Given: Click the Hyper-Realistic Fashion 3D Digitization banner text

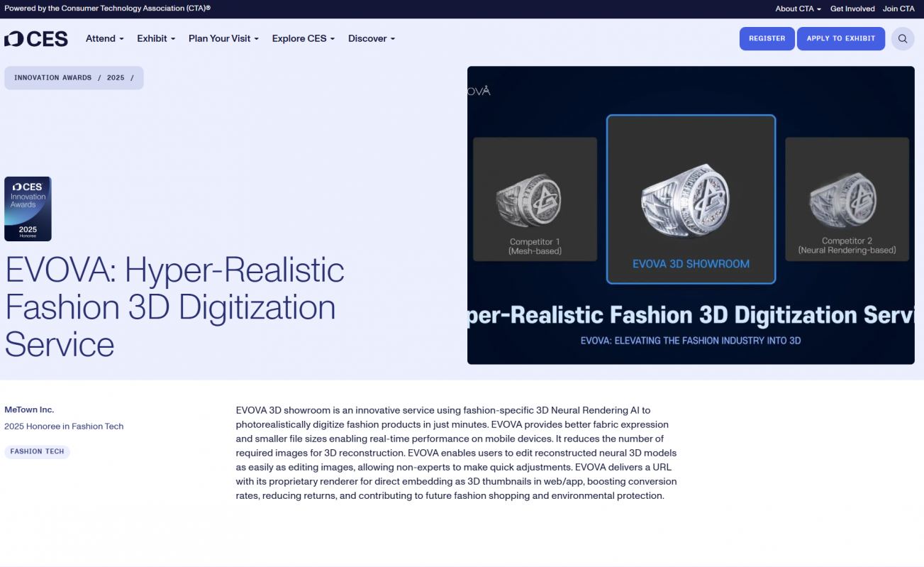Looking at the screenshot, I should tap(691, 315).
